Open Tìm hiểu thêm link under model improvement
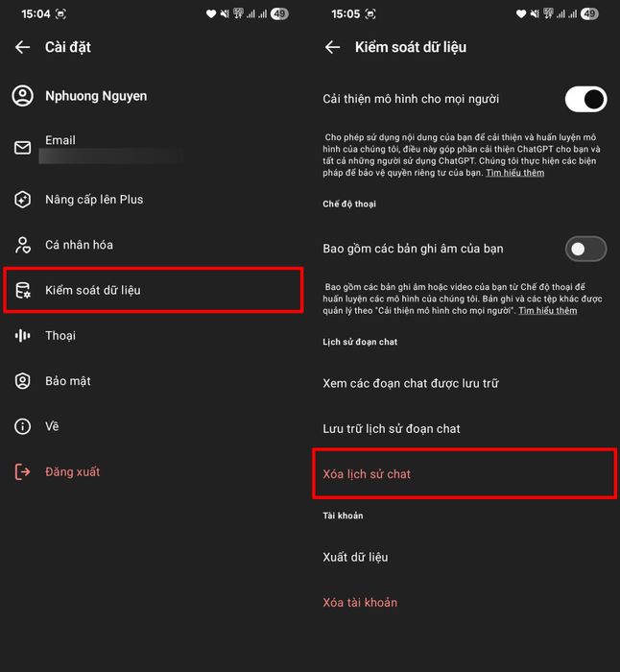This screenshot has width=620, height=672. (514, 173)
